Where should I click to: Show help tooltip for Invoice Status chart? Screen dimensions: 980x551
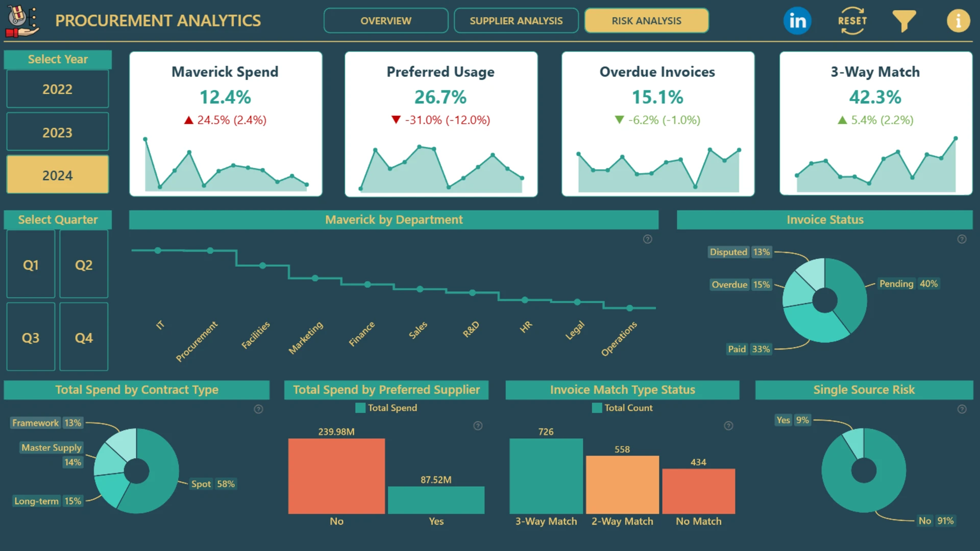click(962, 239)
